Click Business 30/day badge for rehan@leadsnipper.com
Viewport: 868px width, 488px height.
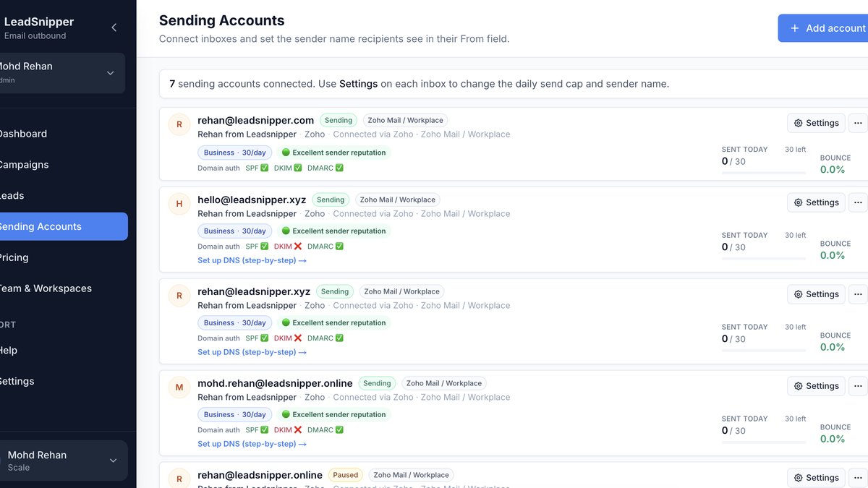[235, 153]
